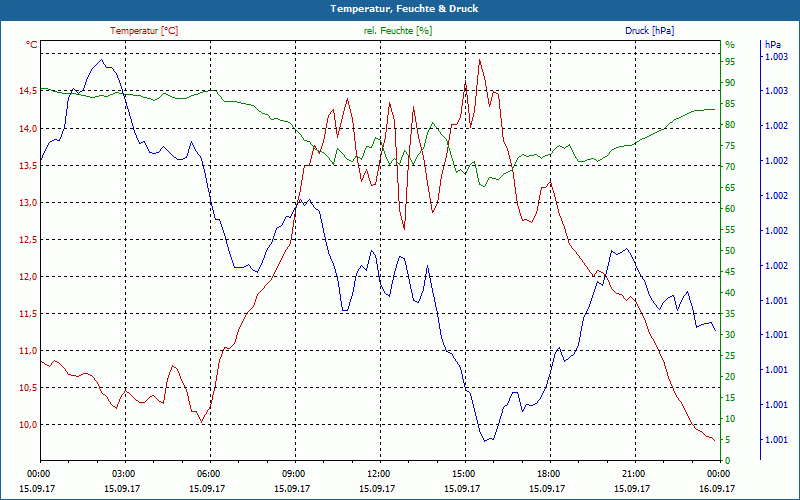Click the hPa unit label on pressure axis
The image size is (800, 500).
[x=773, y=45]
